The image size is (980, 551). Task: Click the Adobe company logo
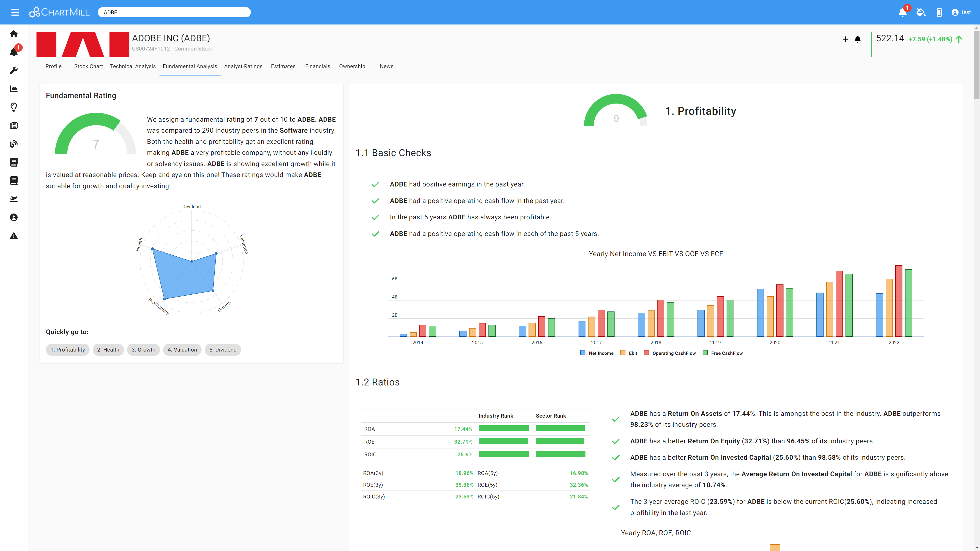(x=82, y=44)
